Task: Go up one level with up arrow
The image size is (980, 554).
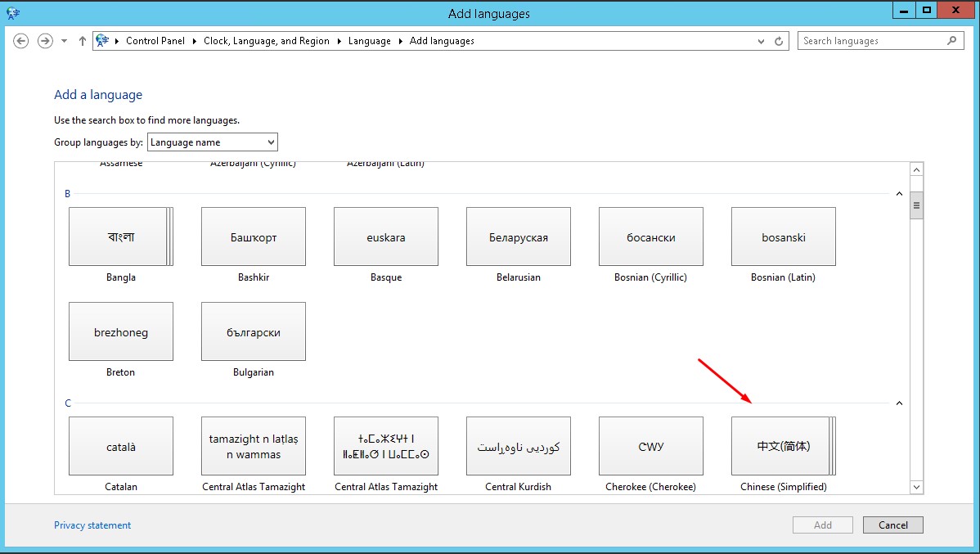Action: pyautogui.click(x=83, y=41)
